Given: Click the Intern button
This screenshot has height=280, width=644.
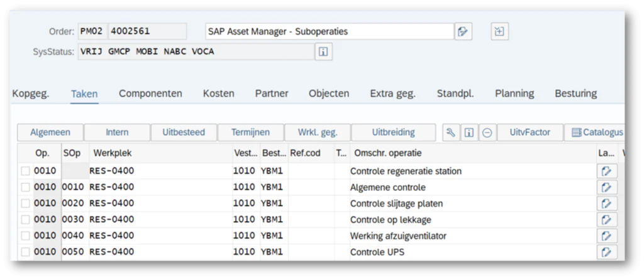Looking at the screenshot, I should [x=117, y=132].
